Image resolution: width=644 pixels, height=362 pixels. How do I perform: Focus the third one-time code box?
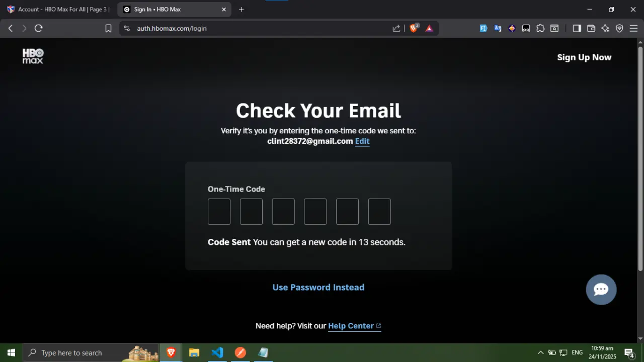click(x=283, y=212)
